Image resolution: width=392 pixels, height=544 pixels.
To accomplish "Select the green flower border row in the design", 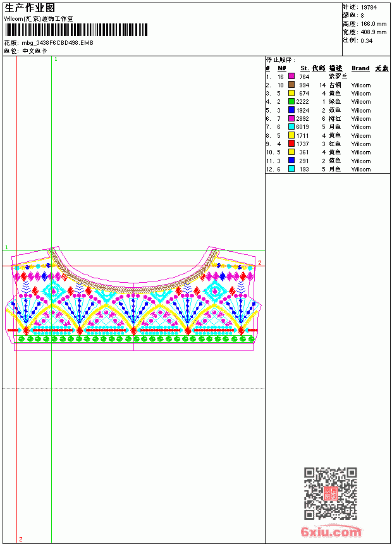I will 136,338.
